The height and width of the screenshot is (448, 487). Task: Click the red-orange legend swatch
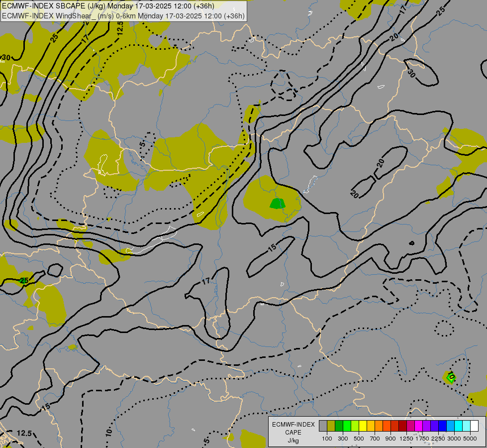tap(387, 426)
